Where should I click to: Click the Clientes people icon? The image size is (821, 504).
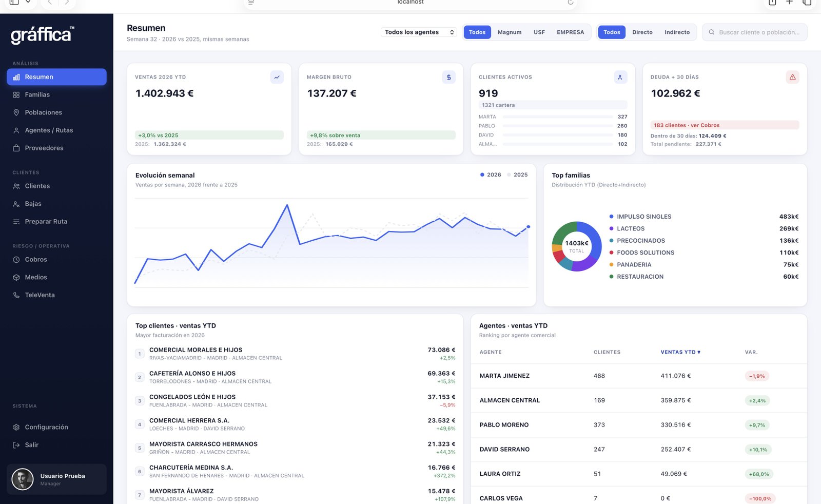pyautogui.click(x=16, y=186)
